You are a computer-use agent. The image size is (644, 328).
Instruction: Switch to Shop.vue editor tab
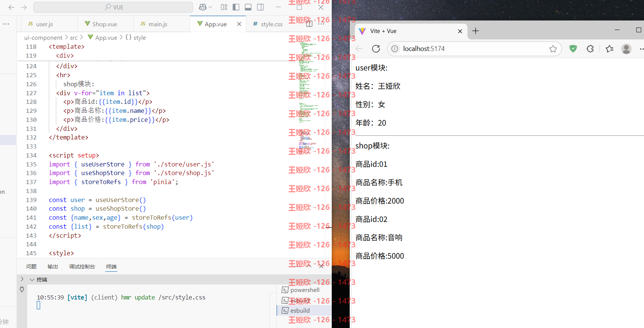(x=105, y=24)
